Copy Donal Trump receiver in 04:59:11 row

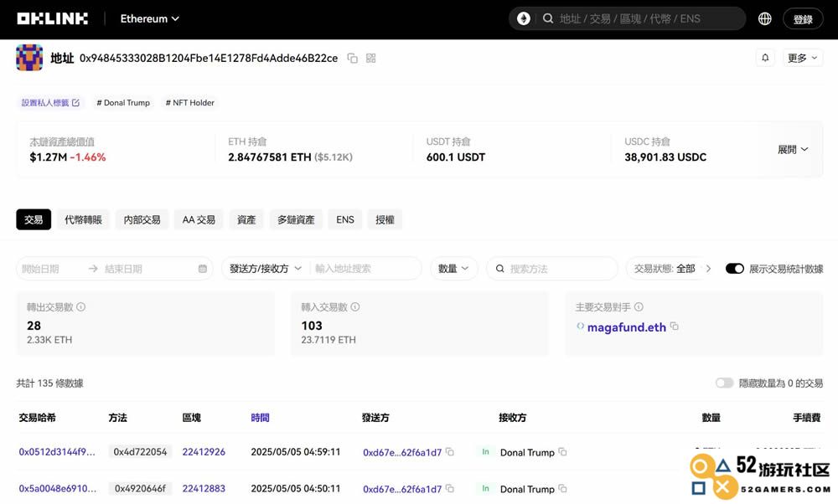pyautogui.click(x=563, y=452)
